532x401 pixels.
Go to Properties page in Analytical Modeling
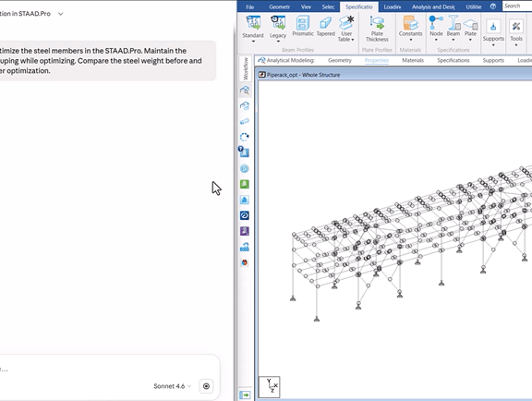[x=377, y=60]
